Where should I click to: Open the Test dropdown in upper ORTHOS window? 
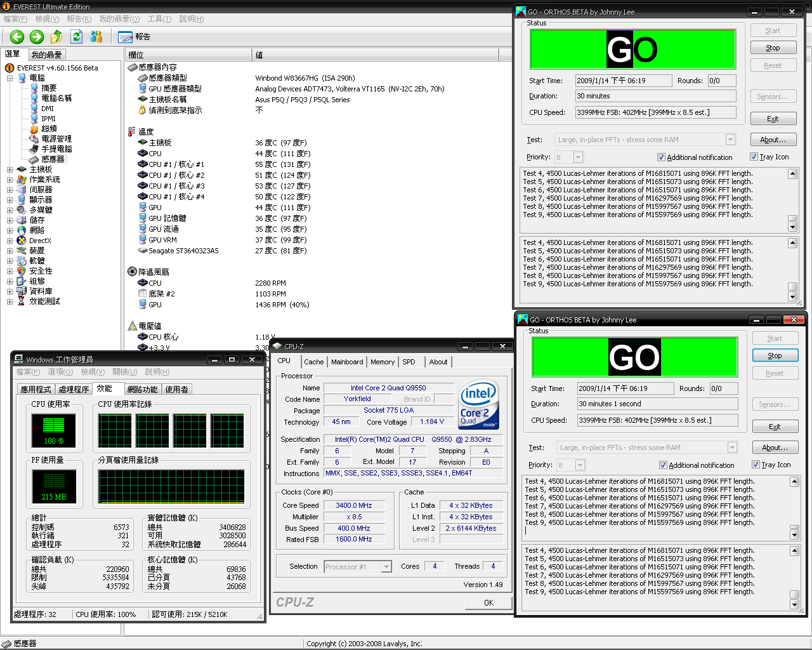pyautogui.click(x=730, y=140)
